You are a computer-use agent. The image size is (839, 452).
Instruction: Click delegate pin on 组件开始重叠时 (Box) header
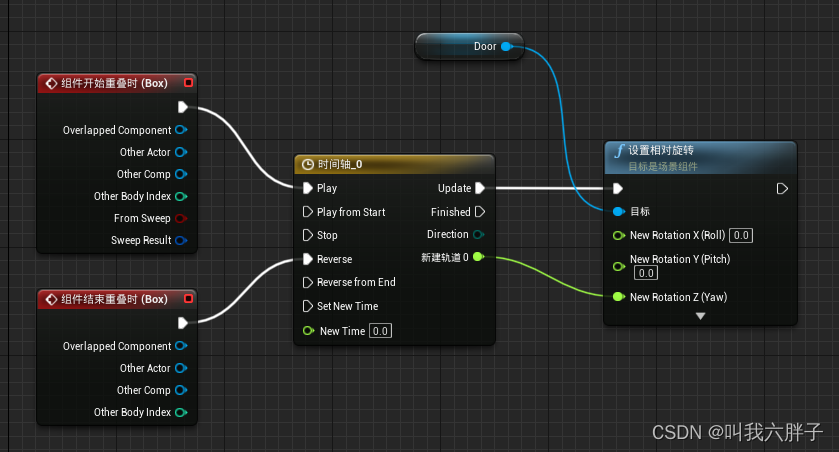coord(188,82)
